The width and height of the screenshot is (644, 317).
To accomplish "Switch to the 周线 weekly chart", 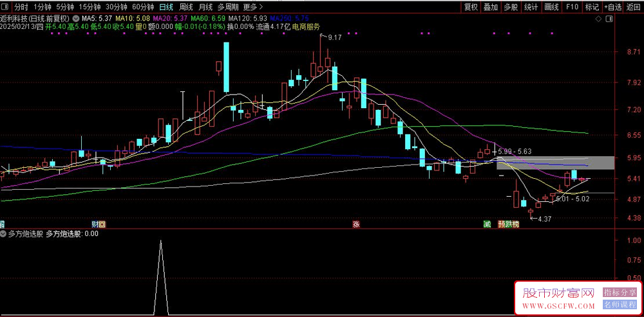I will [185, 7].
